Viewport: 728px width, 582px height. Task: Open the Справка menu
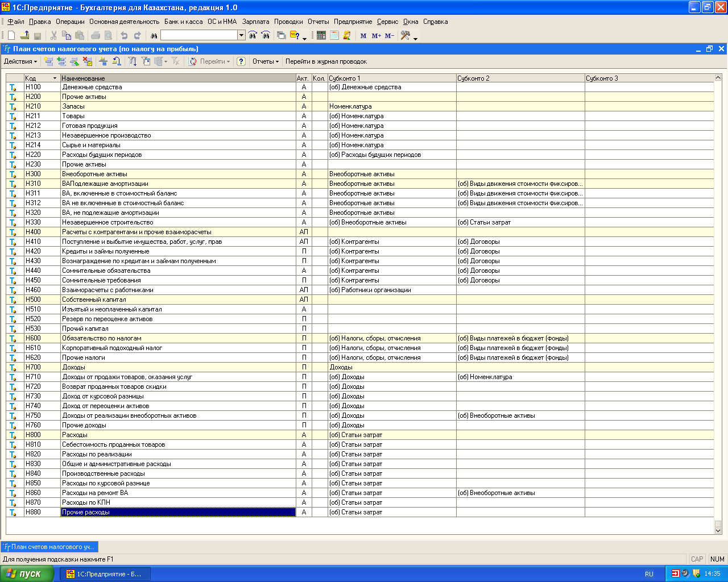click(x=436, y=22)
